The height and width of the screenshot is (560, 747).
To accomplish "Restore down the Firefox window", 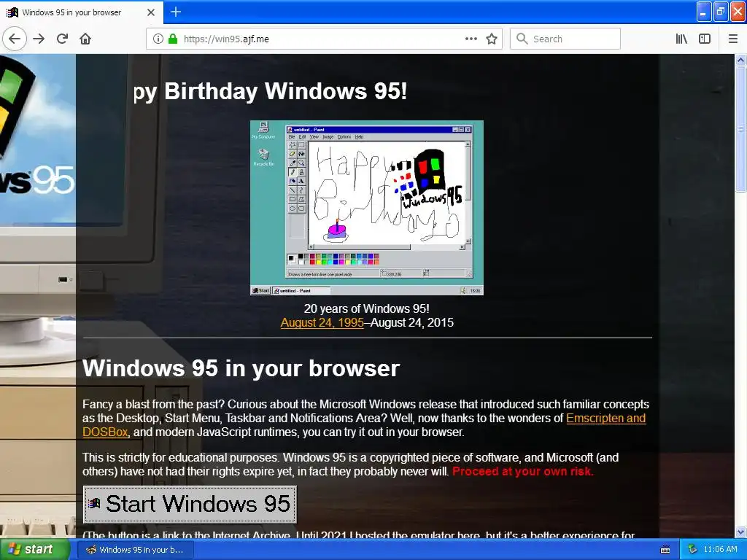I will coord(721,12).
